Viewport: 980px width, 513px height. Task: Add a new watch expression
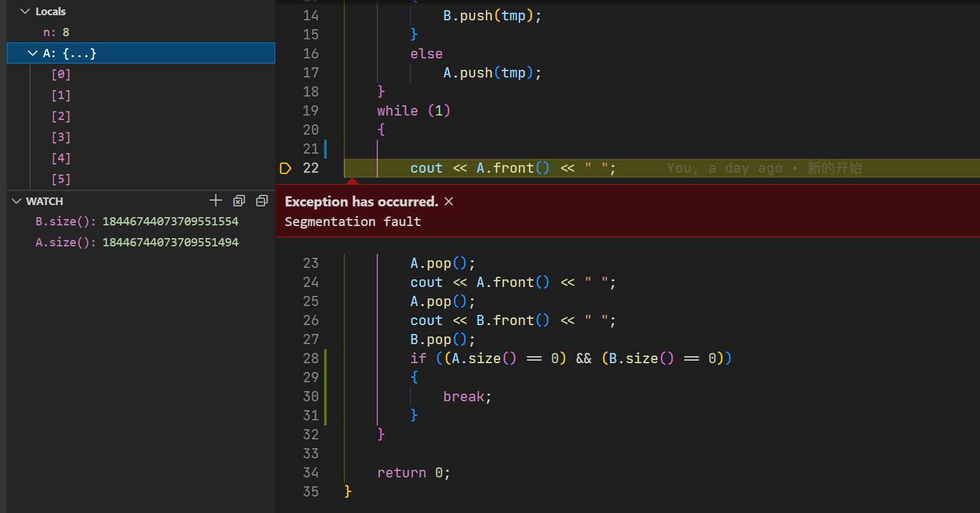pos(216,201)
